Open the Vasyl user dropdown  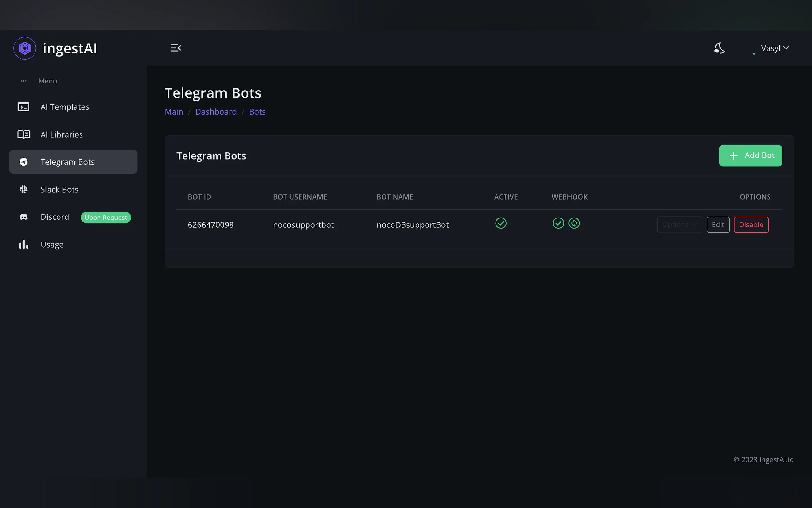click(775, 48)
